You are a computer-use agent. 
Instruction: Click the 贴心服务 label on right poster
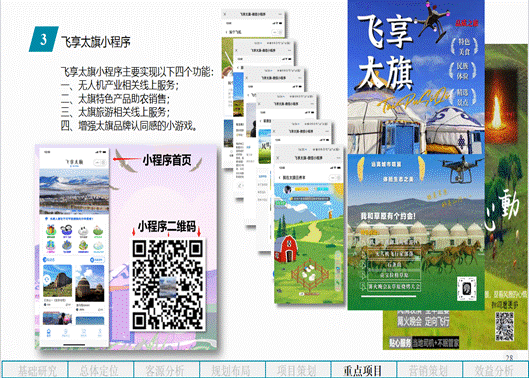point(400,342)
